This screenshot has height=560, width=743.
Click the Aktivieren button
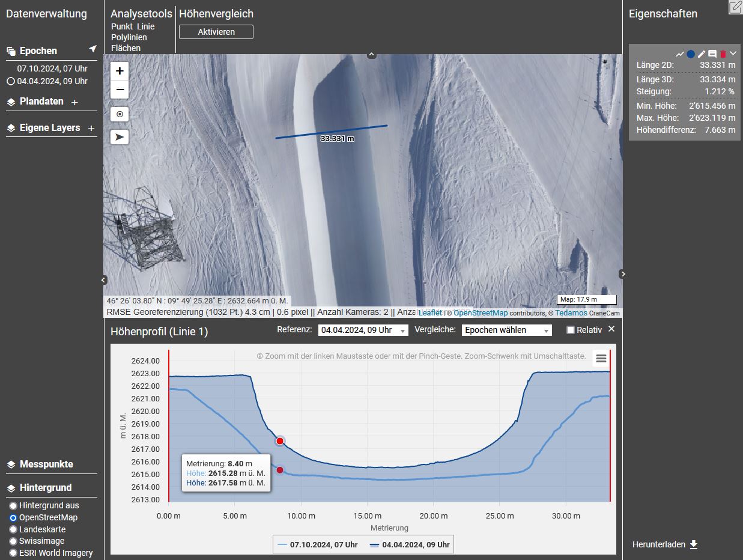[x=216, y=32]
